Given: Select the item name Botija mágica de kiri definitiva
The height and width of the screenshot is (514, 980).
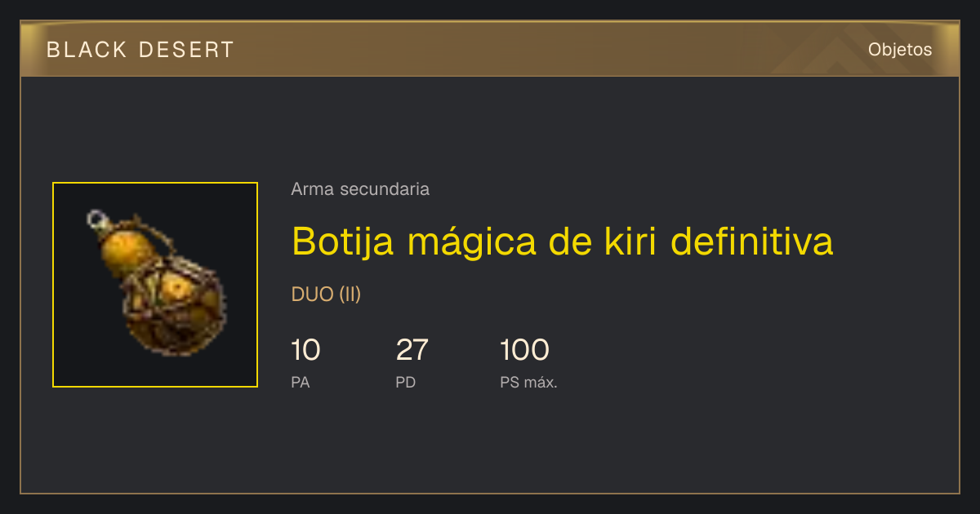Looking at the screenshot, I should (x=563, y=241).
